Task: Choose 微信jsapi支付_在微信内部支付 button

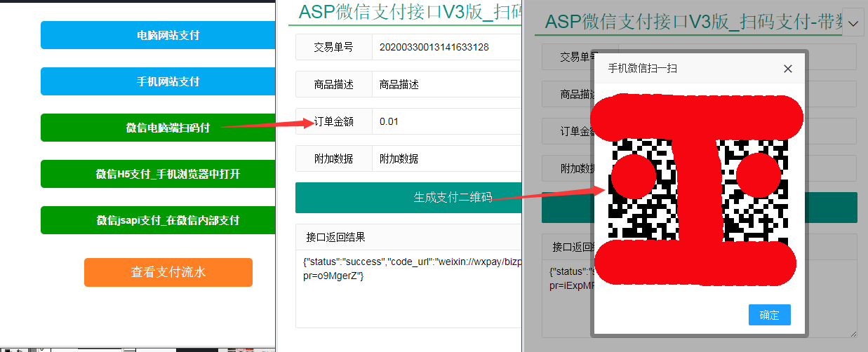Action: pyautogui.click(x=158, y=220)
